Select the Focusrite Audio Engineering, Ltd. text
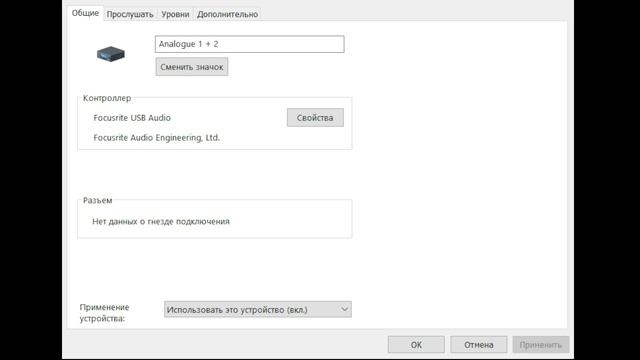The height and width of the screenshot is (360, 640). [x=156, y=138]
